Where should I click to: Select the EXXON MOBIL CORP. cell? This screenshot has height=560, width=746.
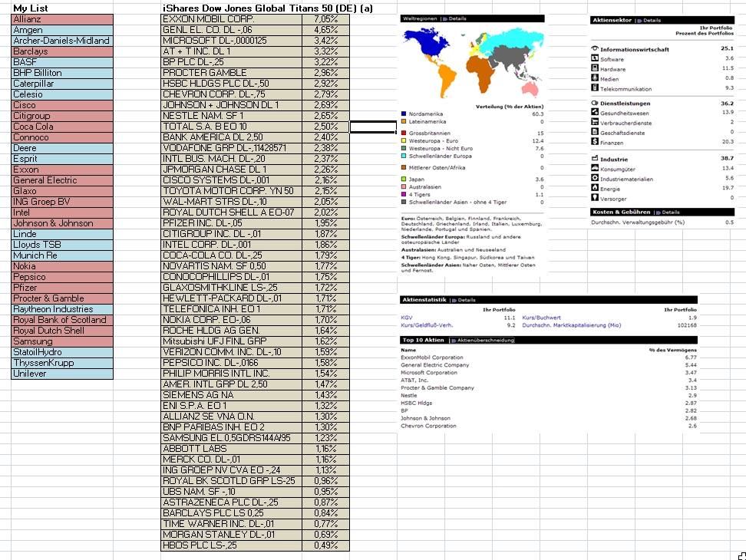[x=231, y=19]
